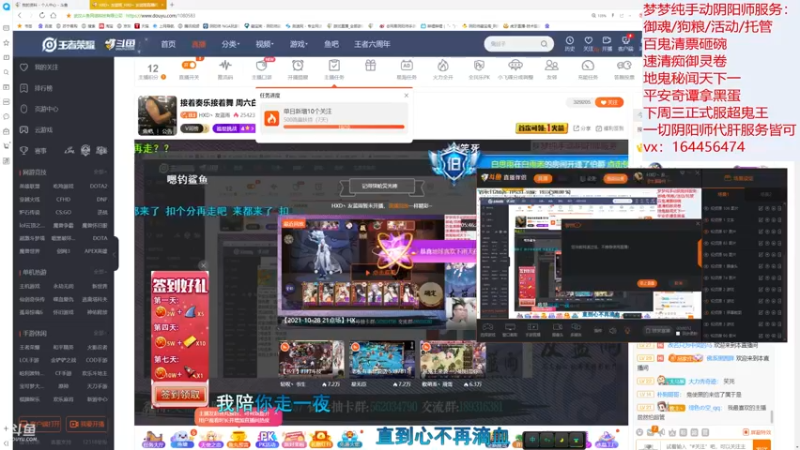This screenshot has height=450, width=800.
Task: Open the 直播 navigation tab
Action: tap(198, 44)
